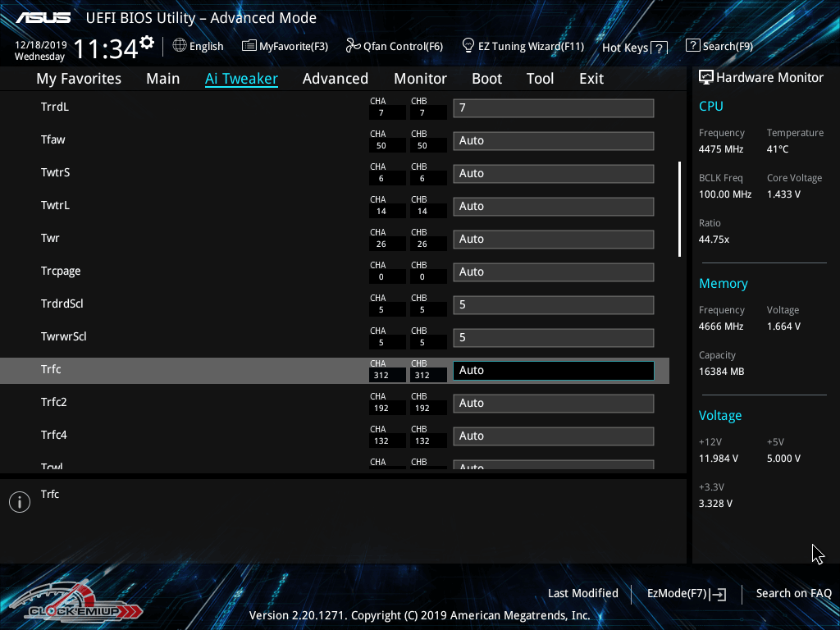Screen dimensions: 840x630
Task: Open the Tfaw Auto dropdown
Action: (x=553, y=141)
